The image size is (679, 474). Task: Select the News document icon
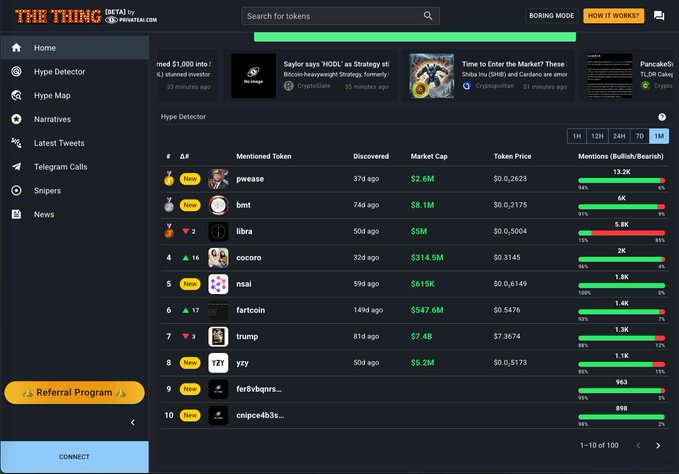click(x=16, y=214)
